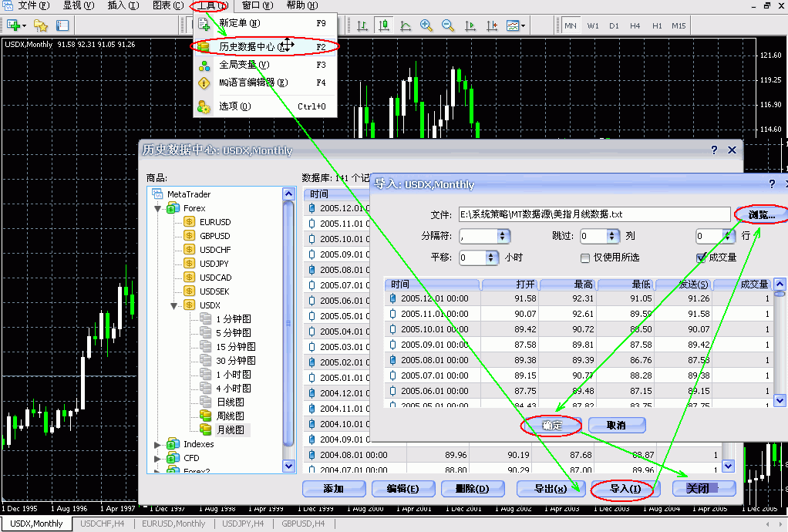Click the 添加 button
Image resolution: width=788 pixels, height=532 pixels.
(334, 489)
